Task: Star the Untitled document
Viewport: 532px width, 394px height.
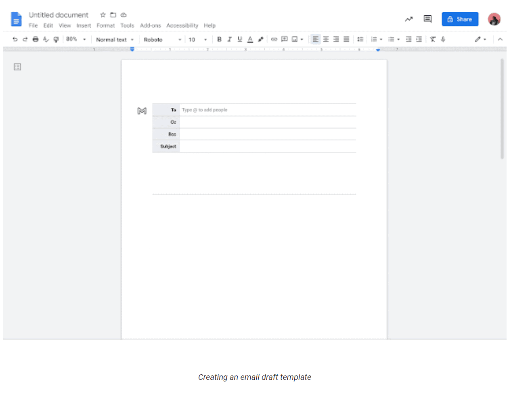Action: tap(103, 15)
